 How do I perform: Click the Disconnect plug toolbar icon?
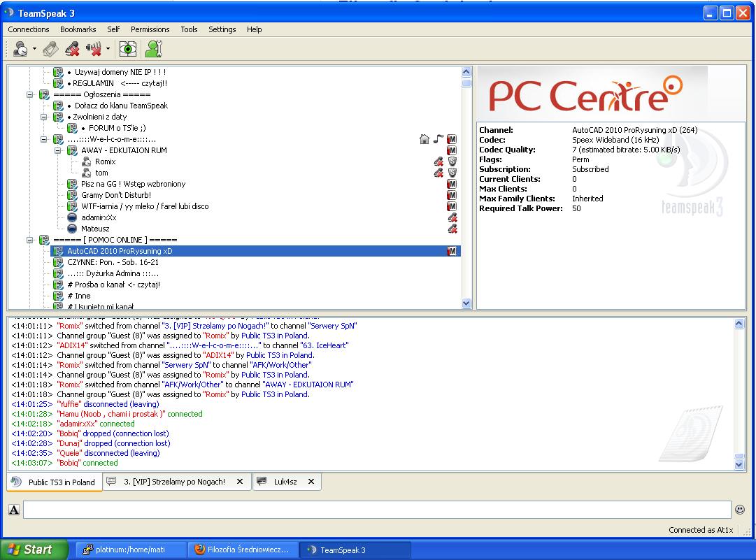[x=50, y=49]
